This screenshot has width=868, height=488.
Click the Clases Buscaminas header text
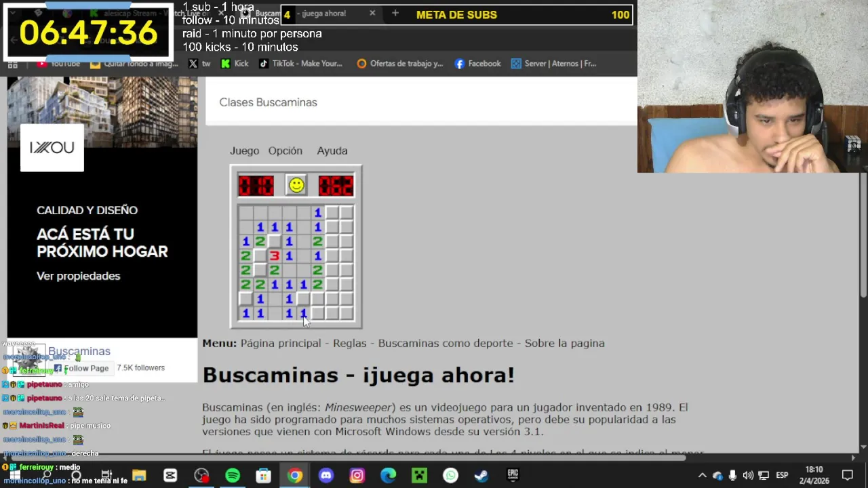click(x=268, y=102)
